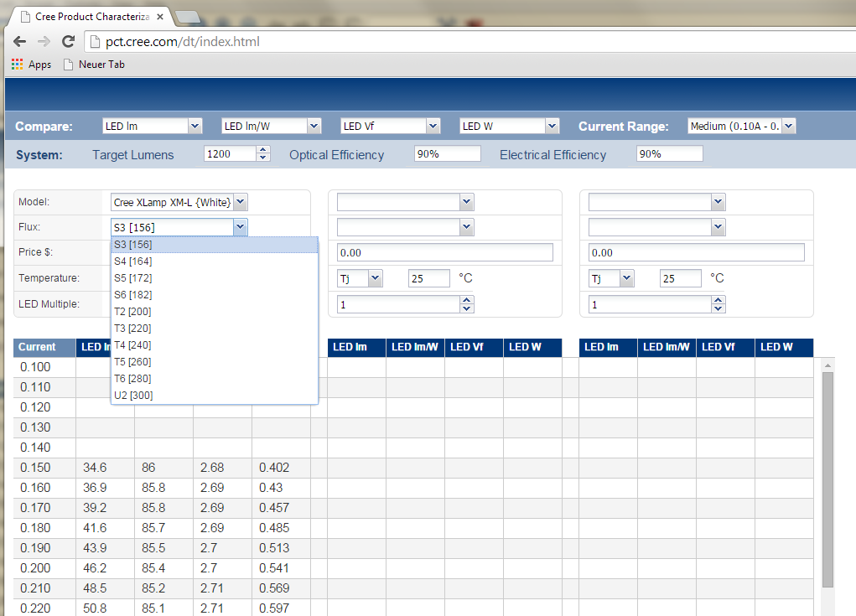Image resolution: width=856 pixels, height=616 pixels.
Task: Decrease the second panel's LED Multiple
Action: click(x=467, y=308)
